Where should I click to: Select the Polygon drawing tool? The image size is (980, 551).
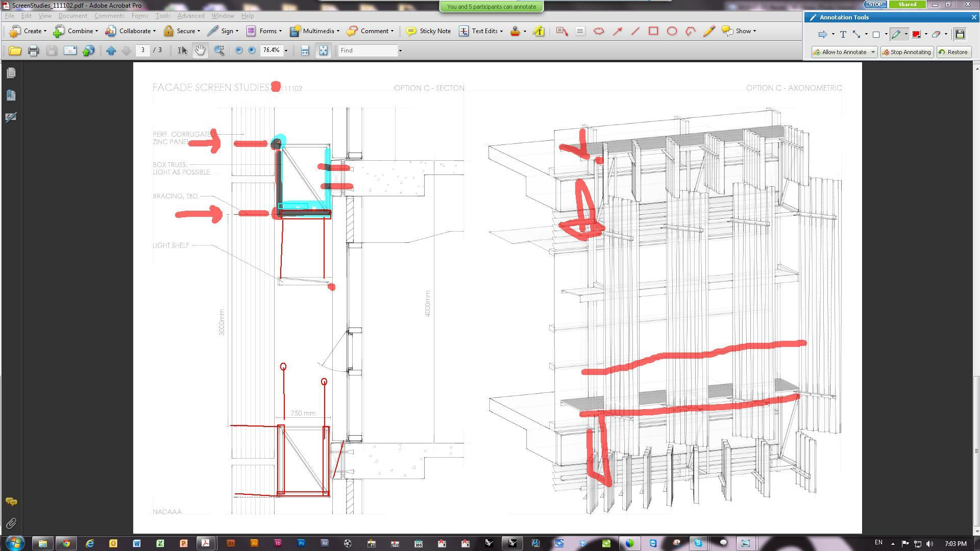point(691,31)
